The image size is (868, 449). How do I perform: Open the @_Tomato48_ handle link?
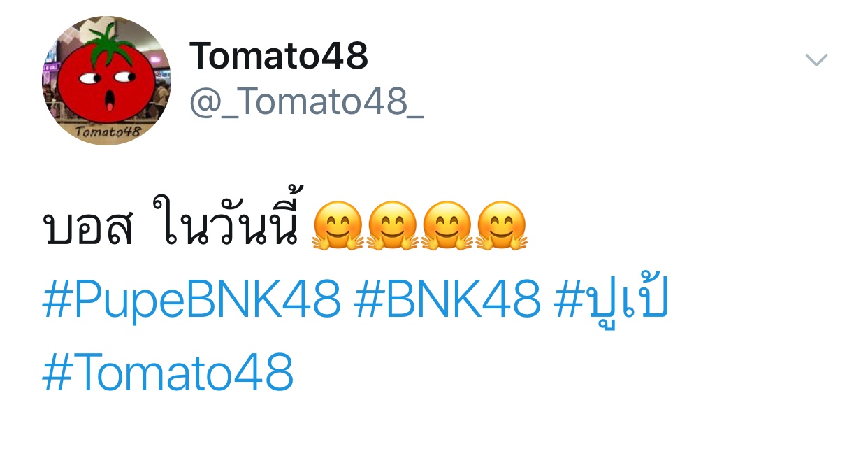[306, 103]
